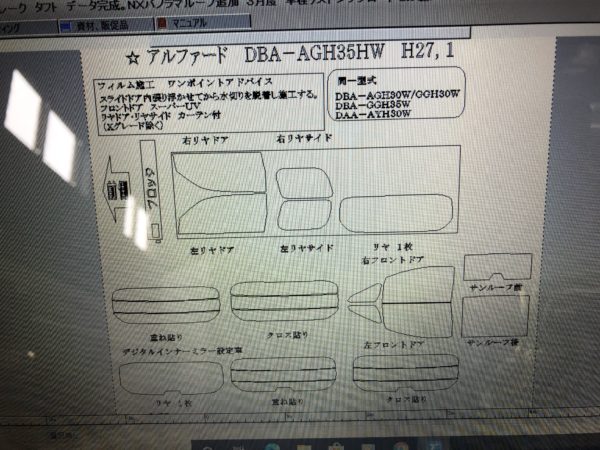600x450 pixels.
Task: Select model code DAA-AYH30W
Action: click(373, 114)
